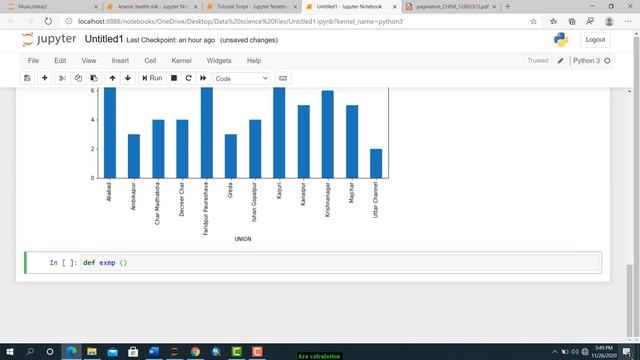Refresh the browser page
This screenshot has width=640, height=360.
48,21
